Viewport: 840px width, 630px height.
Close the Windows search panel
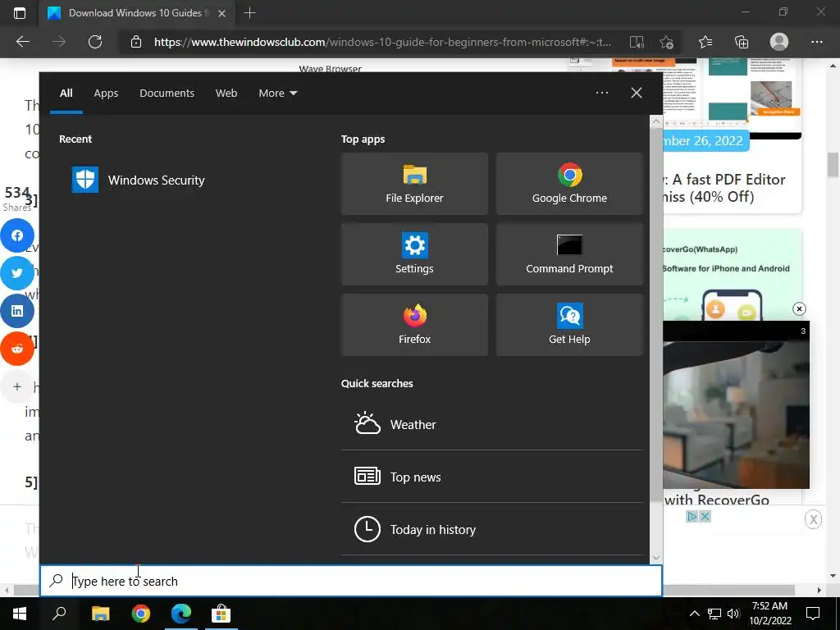tap(637, 94)
